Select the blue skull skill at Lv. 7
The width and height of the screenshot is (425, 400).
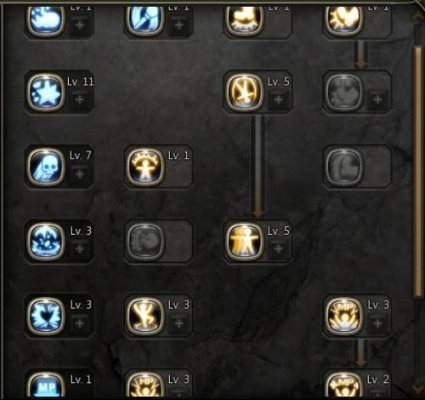(x=46, y=166)
